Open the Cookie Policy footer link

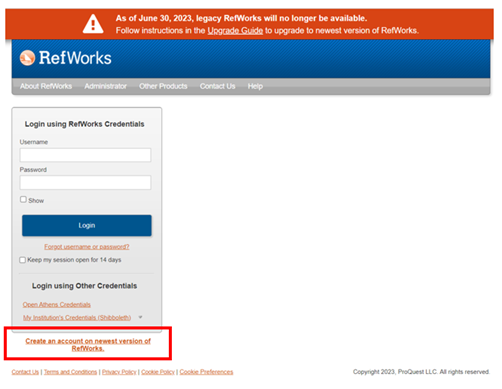[x=158, y=372]
